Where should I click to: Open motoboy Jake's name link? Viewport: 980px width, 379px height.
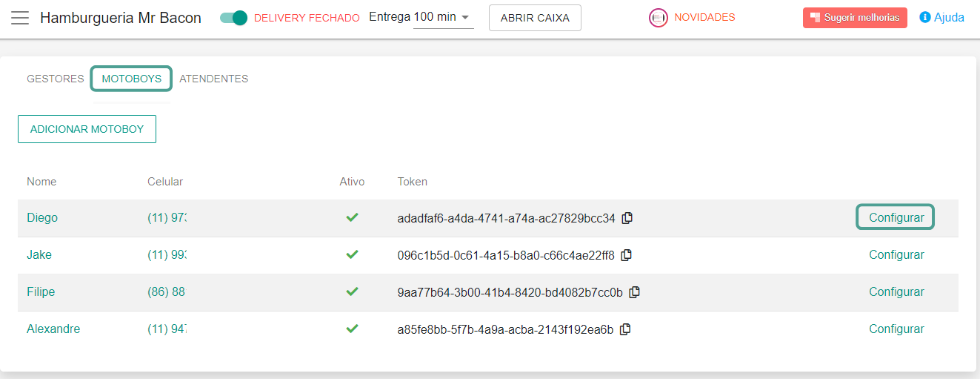39,255
